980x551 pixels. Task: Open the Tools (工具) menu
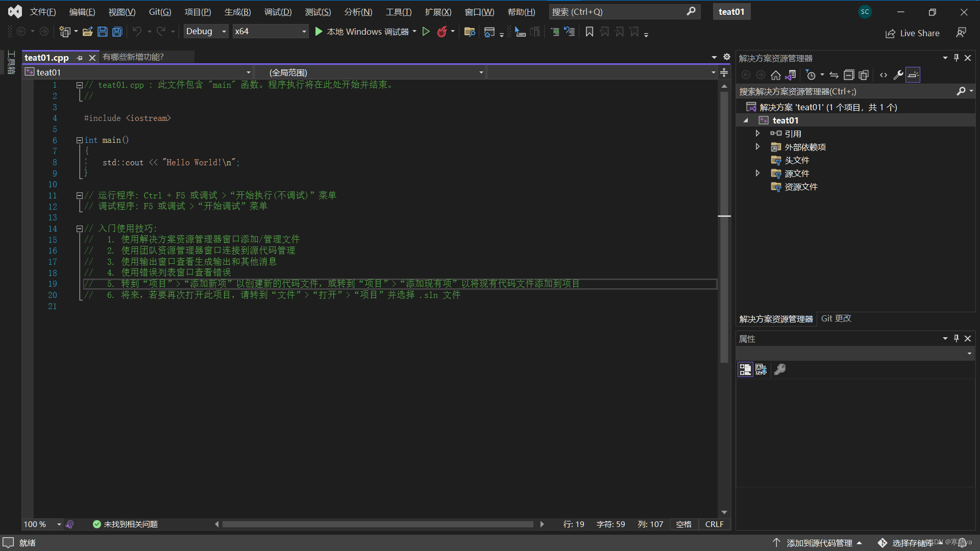click(399, 12)
